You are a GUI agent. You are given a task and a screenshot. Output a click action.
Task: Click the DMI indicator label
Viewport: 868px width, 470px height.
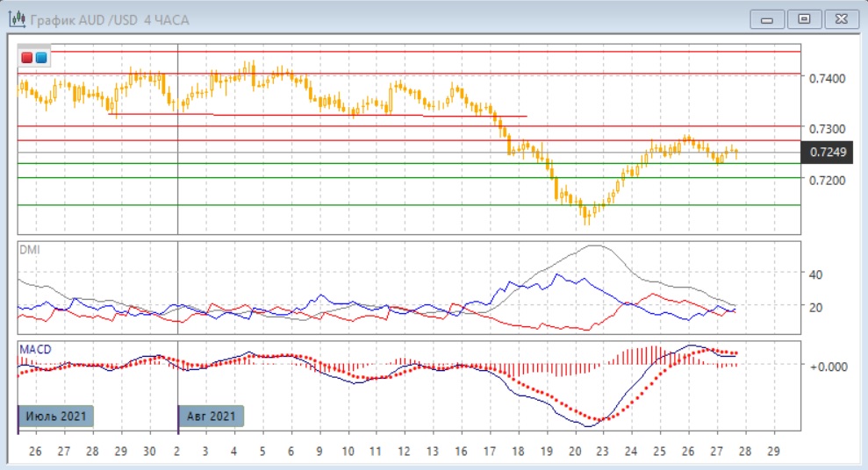click(30, 250)
